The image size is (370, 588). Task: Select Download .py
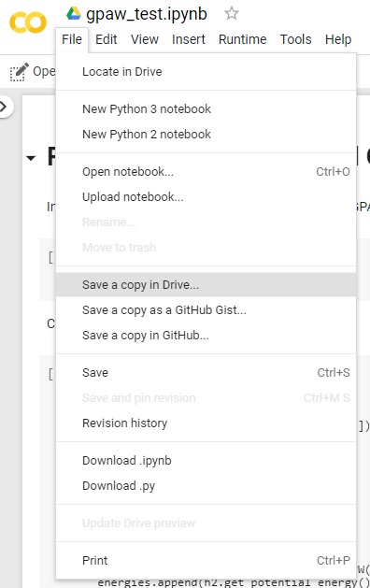click(206, 485)
